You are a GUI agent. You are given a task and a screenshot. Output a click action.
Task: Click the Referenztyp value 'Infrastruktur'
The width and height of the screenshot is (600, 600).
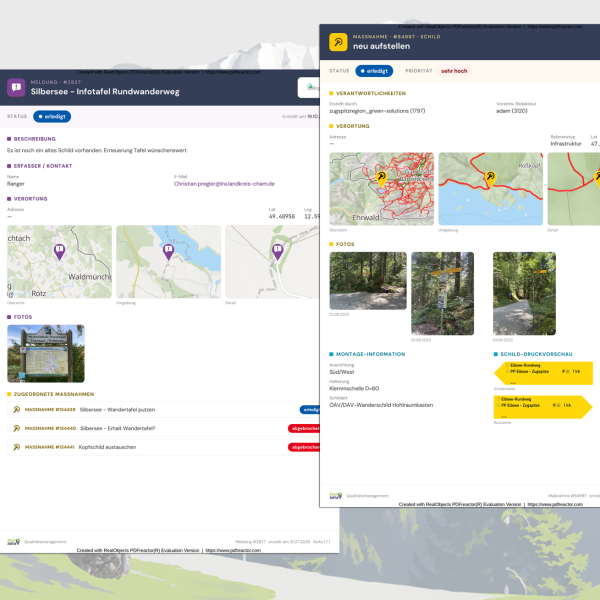tap(566, 144)
